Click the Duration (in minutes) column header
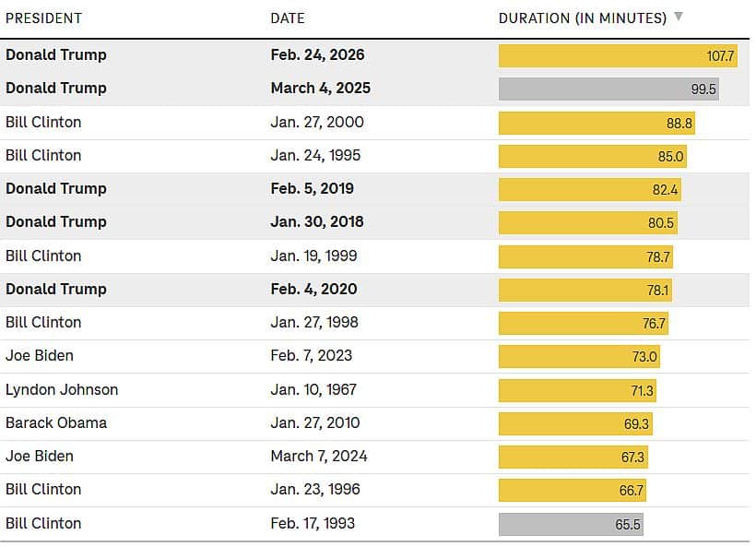This screenshot has height=547, width=756. (582, 18)
